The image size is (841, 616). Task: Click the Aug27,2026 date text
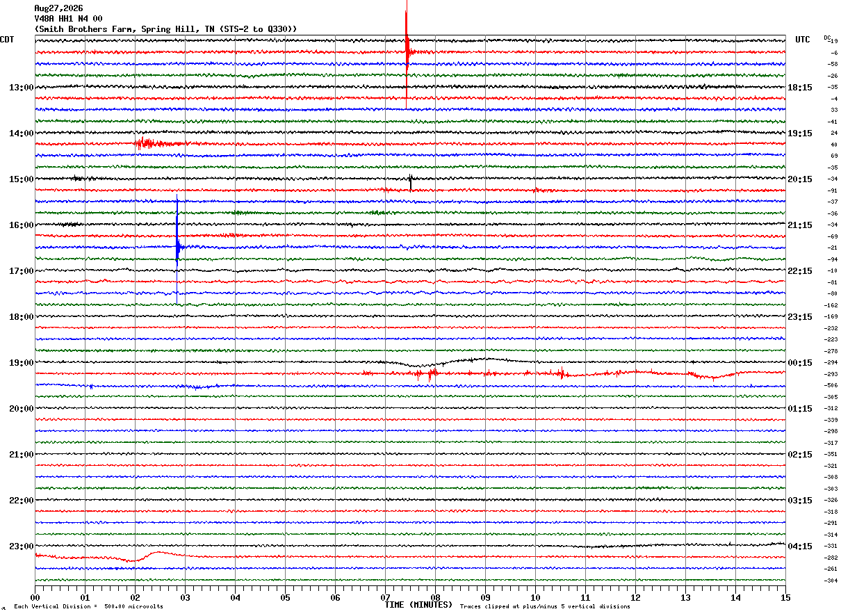click(58, 8)
